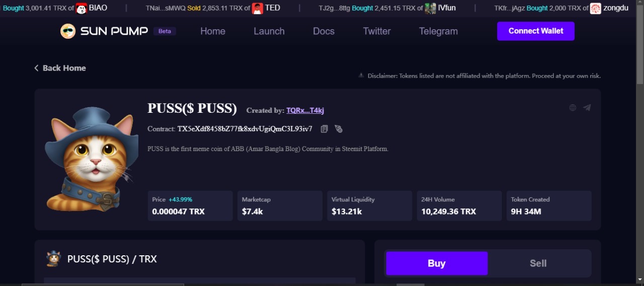Click the contract explorer icon beside copy
The width and height of the screenshot is (644, 286).
[339, 129]
